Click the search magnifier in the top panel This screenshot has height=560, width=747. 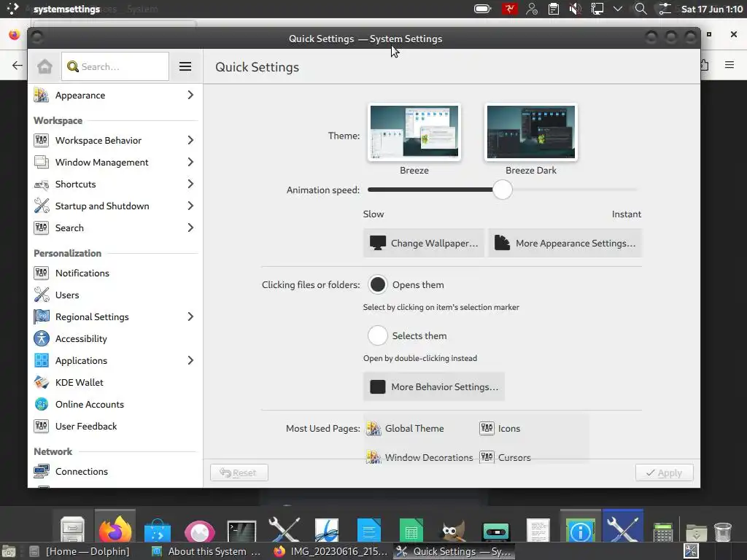(640, 9)
